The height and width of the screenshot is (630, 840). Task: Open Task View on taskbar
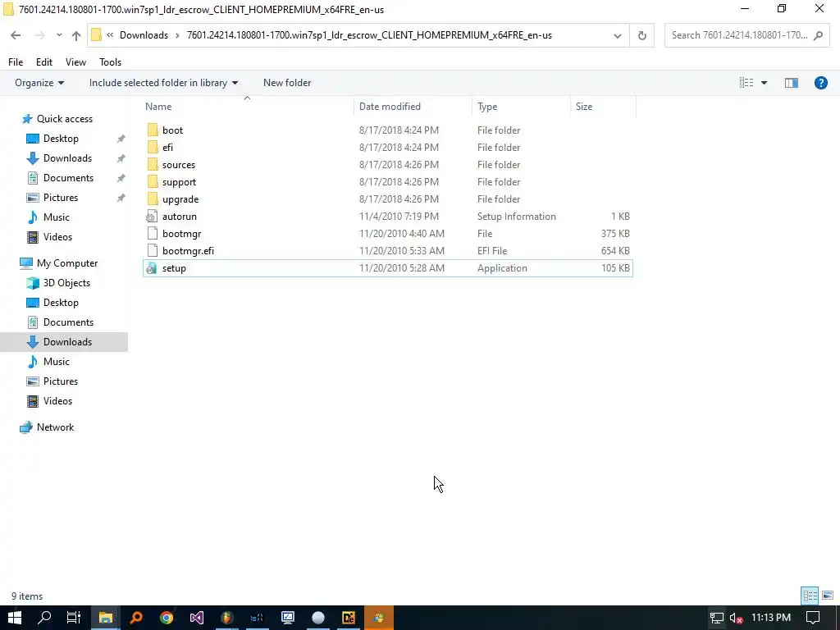[x=73, y=618]
